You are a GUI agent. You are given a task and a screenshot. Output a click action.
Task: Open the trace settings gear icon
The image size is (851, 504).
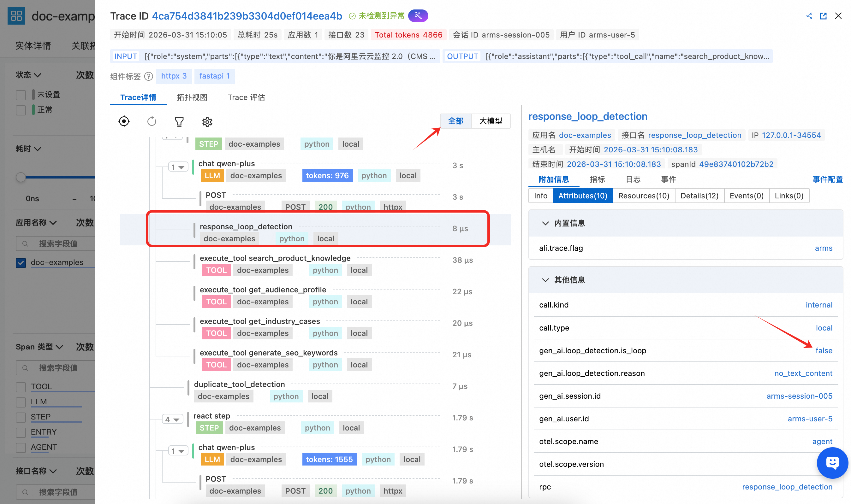(207, 122)
